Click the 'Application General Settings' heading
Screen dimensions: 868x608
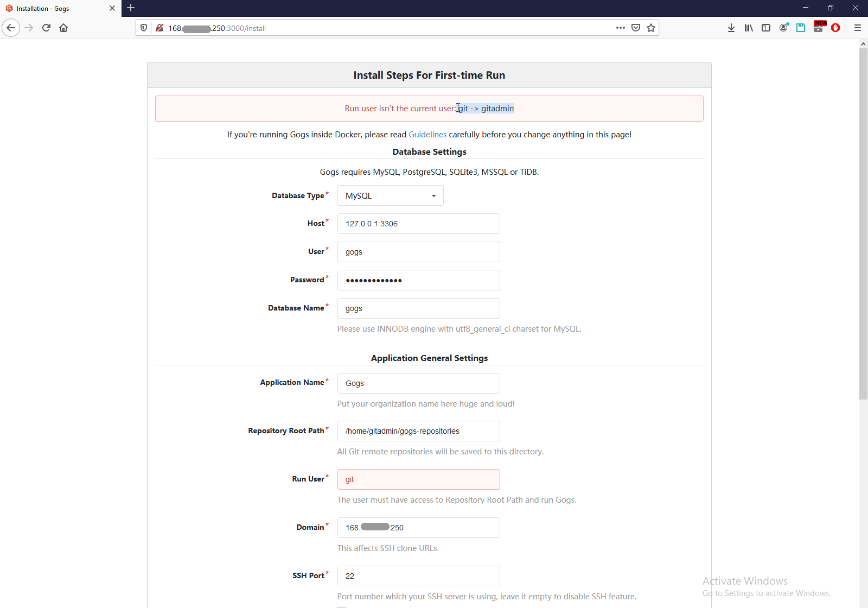point(429,358)
